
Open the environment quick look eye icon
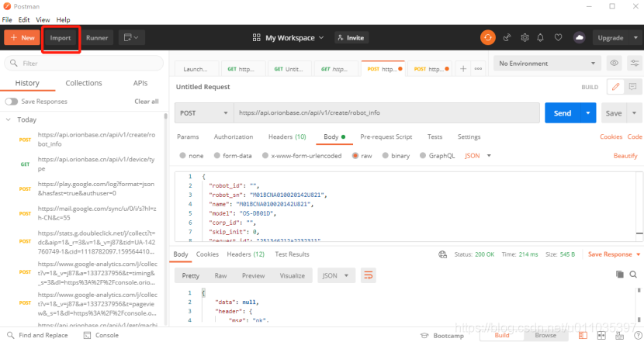pyautogui.click(x=614, y=64)
